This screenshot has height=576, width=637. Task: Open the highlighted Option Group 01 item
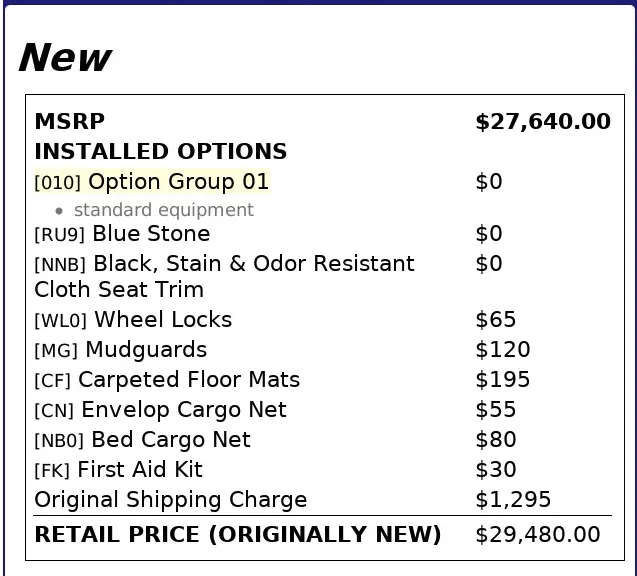click(152, 182)
